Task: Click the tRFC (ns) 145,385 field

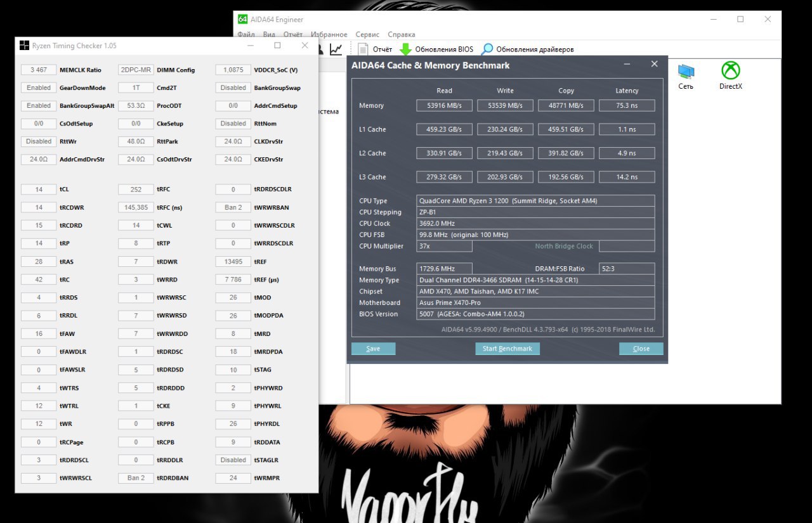Action: click(136, 207)
